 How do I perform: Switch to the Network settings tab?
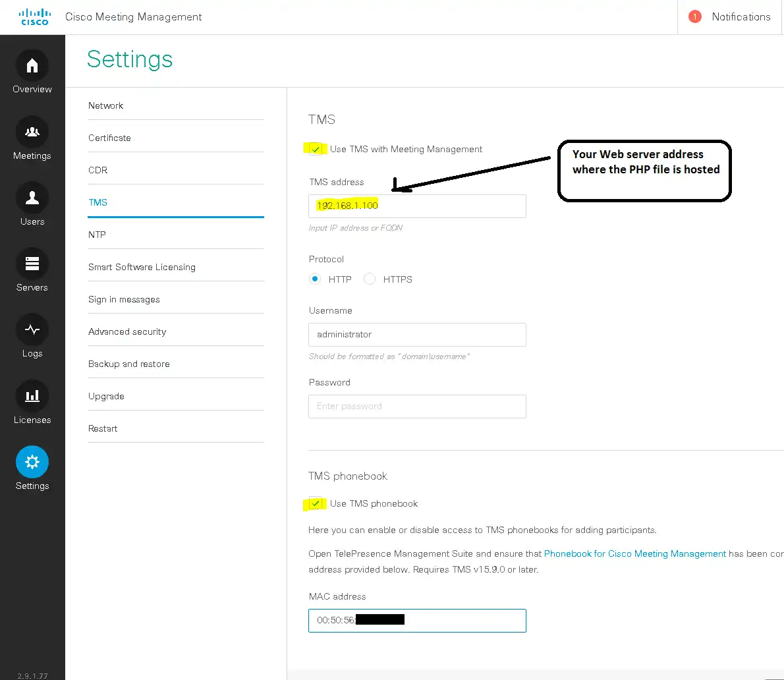(106, 105)
